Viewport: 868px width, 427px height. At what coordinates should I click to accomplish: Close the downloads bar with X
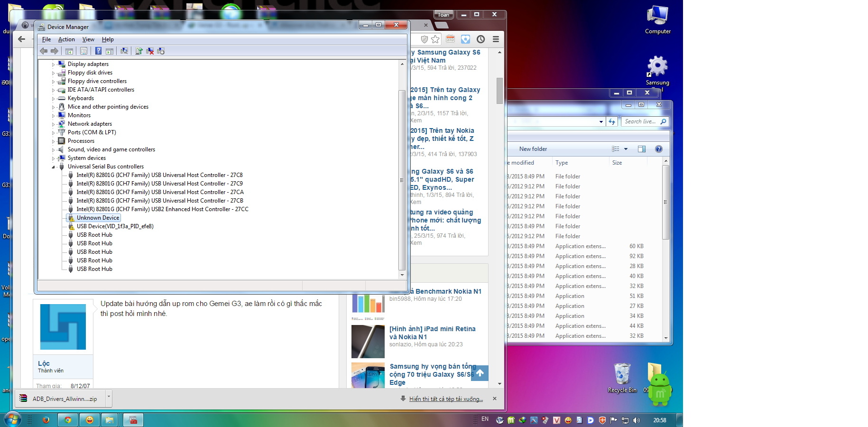(495, 399)
